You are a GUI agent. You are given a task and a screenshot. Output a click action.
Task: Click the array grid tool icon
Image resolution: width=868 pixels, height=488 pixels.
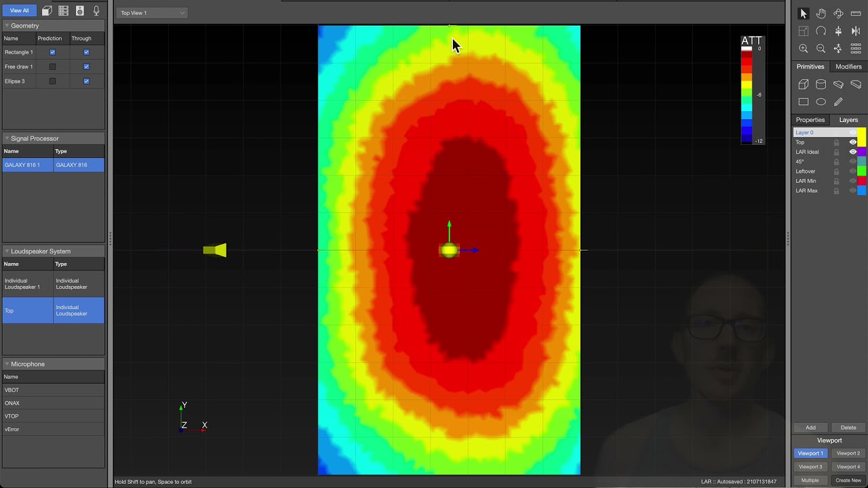click(x=856, y=49)
